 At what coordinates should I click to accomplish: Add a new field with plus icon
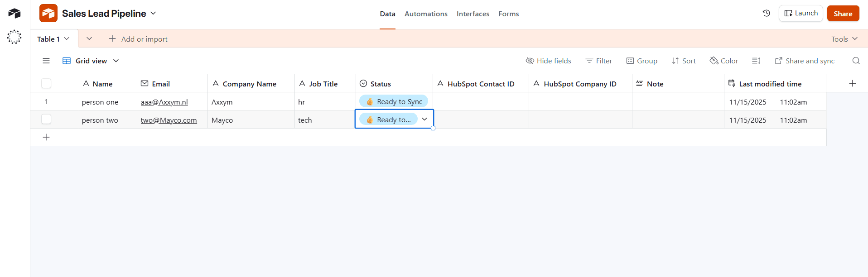point(852,83)
